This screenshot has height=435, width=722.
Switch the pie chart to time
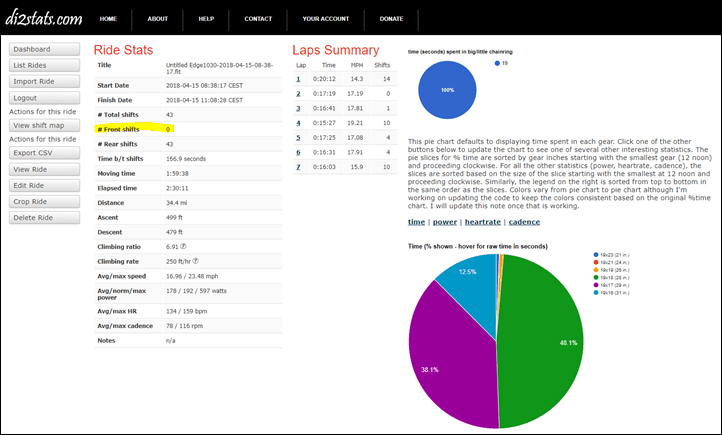pyautogui.click(x=416, y=222)
